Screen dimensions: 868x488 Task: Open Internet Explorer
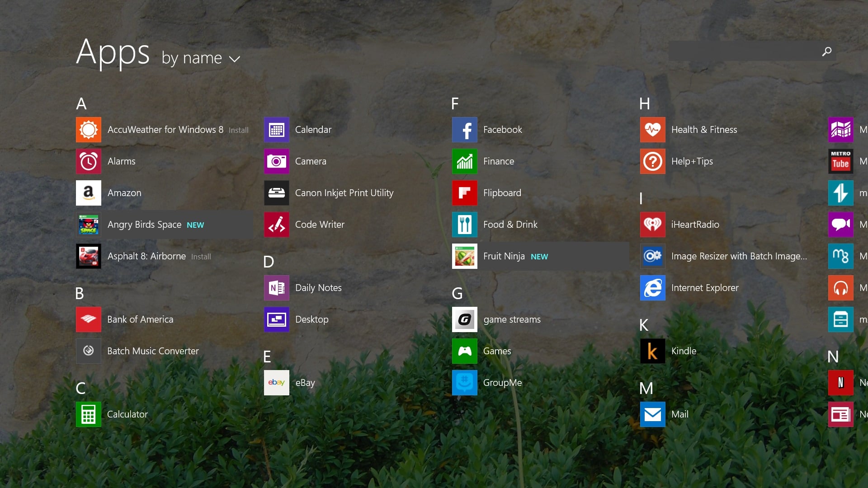704,287
